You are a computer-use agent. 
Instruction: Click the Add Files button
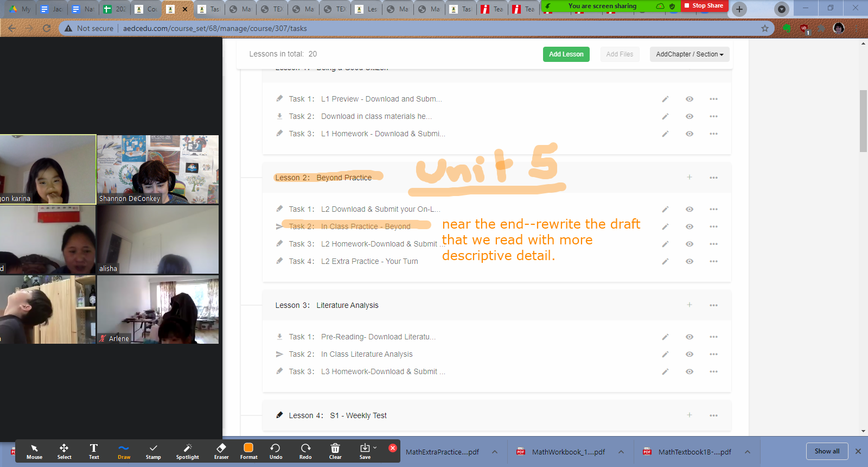(620, 54)
